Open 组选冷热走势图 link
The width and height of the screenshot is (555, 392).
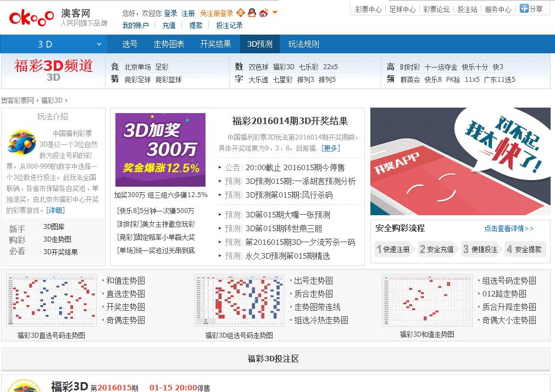point(321,321)
